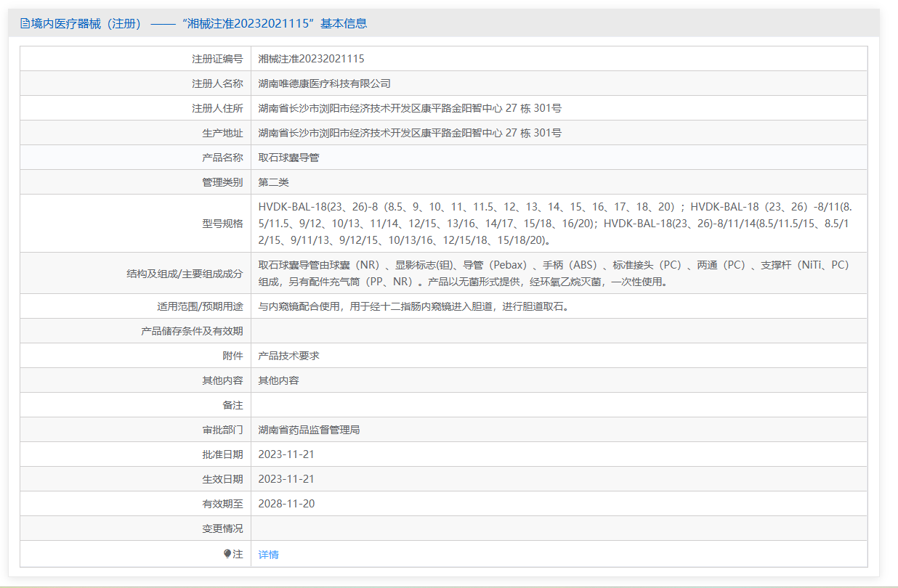The width and height of the screenshot is (898, 588).
Task: Click the 管理类别 label
Action: coord(222,182)
